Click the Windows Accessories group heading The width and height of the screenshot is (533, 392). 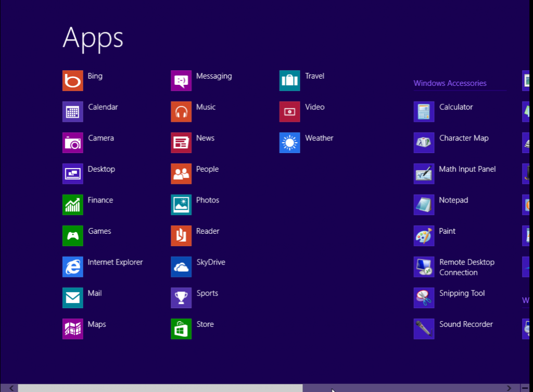[450, 83]
